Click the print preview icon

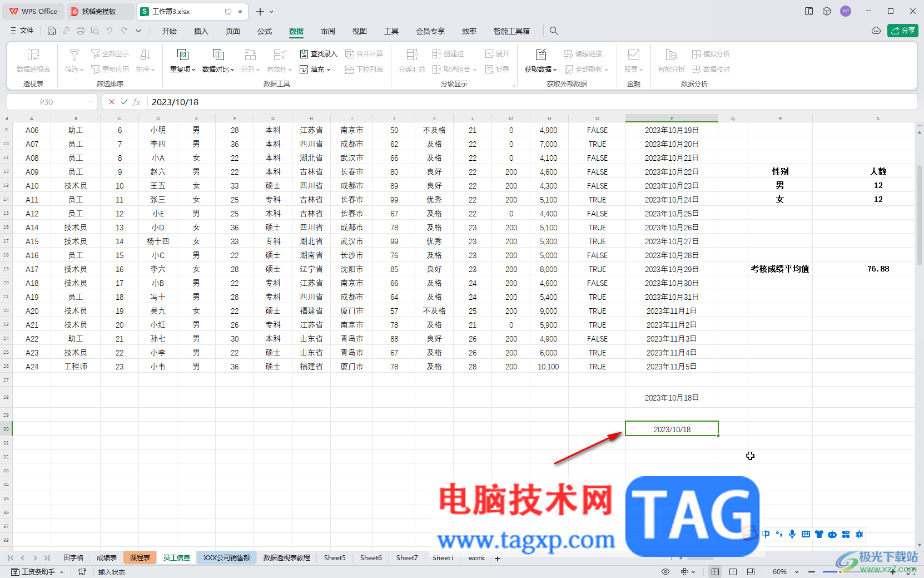[95, 31]
